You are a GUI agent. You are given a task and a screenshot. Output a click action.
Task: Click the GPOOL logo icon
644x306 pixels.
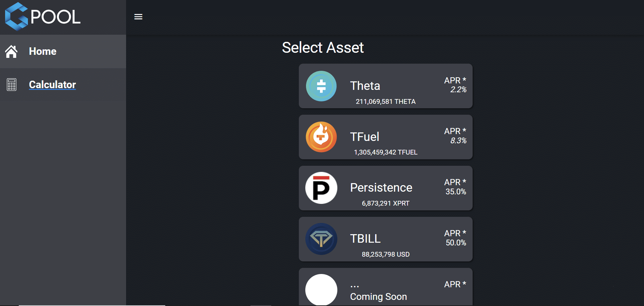point(16,17)
